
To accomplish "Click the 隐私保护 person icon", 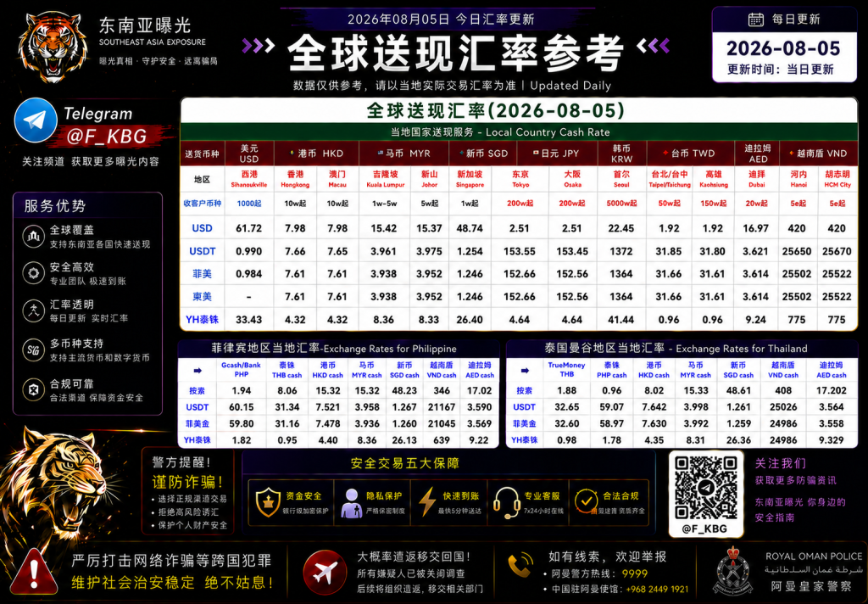I will click(351, 502).
